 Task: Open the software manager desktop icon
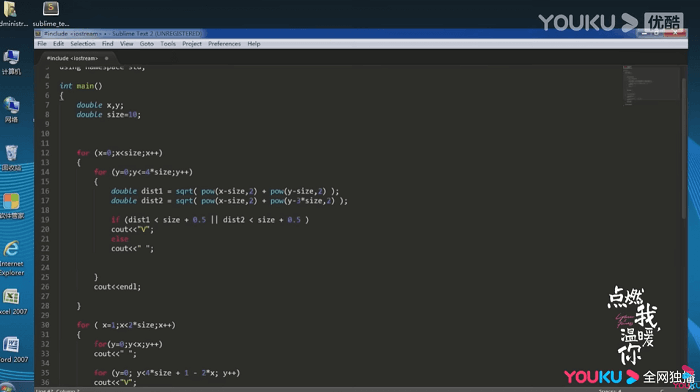coord(12,206)
